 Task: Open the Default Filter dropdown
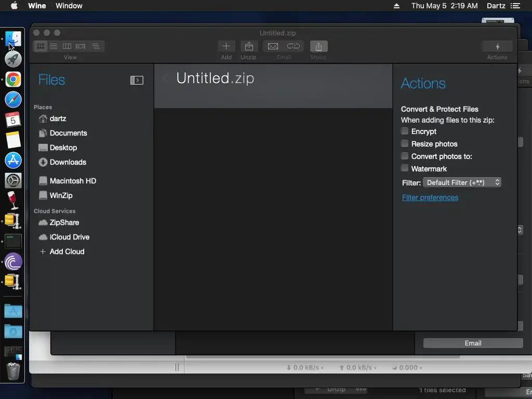point(462,182)
